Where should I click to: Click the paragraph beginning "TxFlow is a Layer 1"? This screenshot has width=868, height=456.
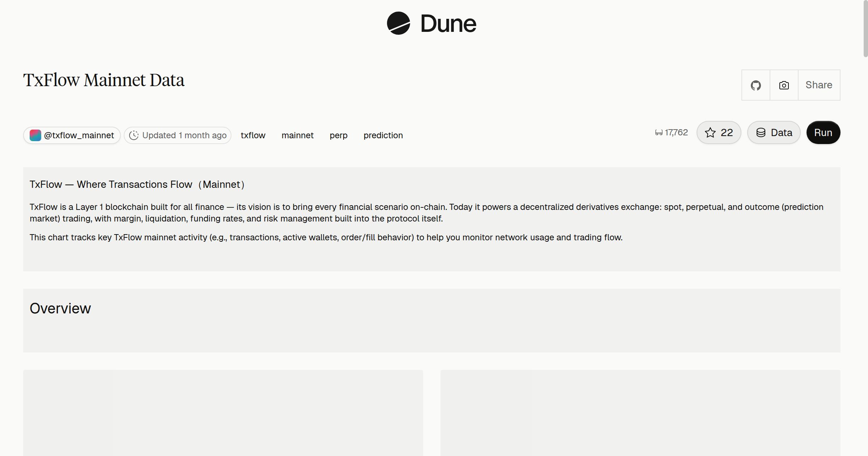click(x=427, y=213)
